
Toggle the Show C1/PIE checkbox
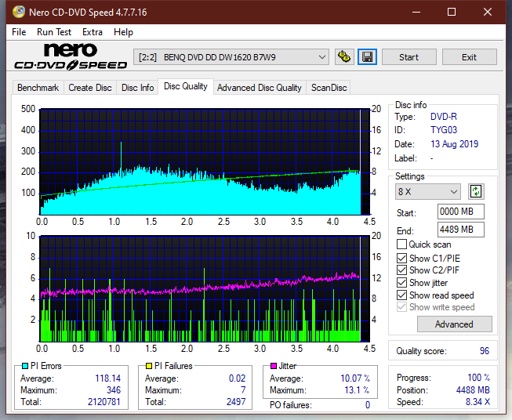(401, 258)
